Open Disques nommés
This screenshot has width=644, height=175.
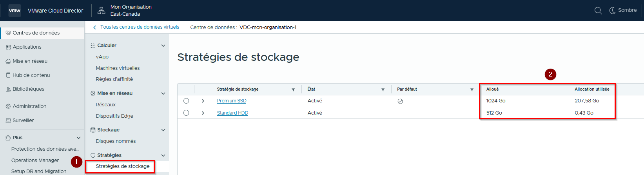116,141
